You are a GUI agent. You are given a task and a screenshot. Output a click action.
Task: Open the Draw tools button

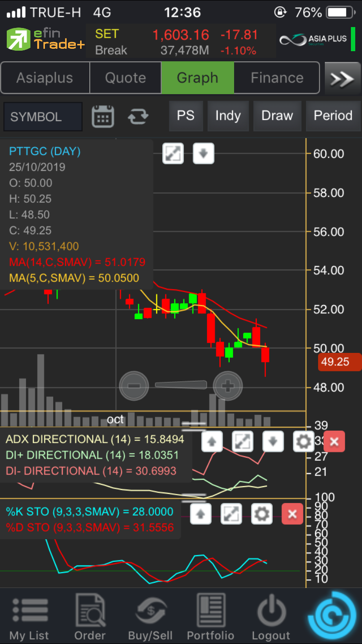point(277,116)
